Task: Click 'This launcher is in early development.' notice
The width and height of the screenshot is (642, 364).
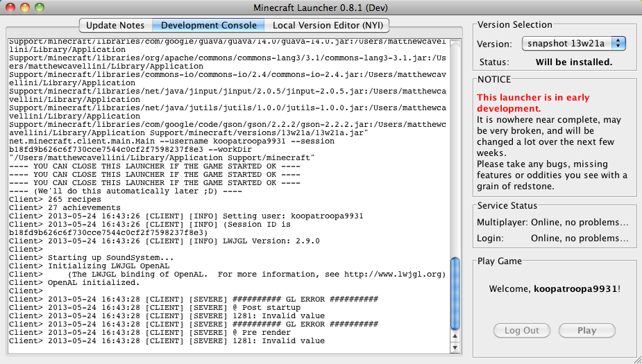Action: click(533, 103)
